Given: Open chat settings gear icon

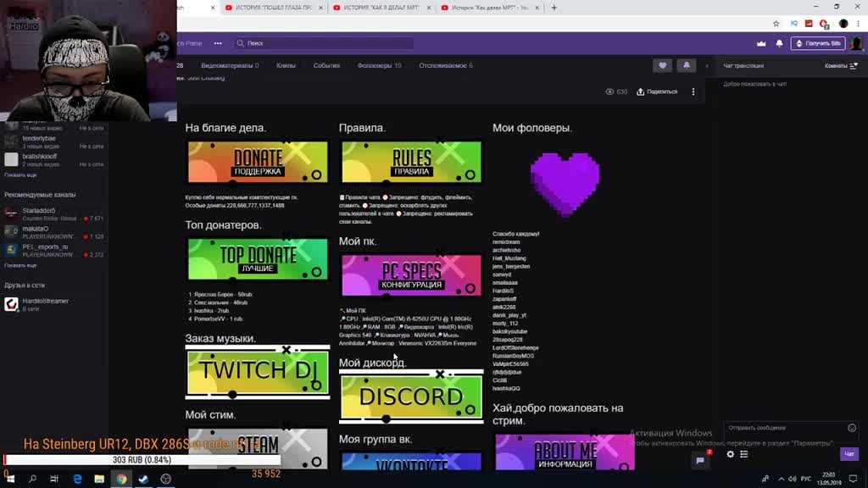Looking at the screenshot, I should point(730,454).
